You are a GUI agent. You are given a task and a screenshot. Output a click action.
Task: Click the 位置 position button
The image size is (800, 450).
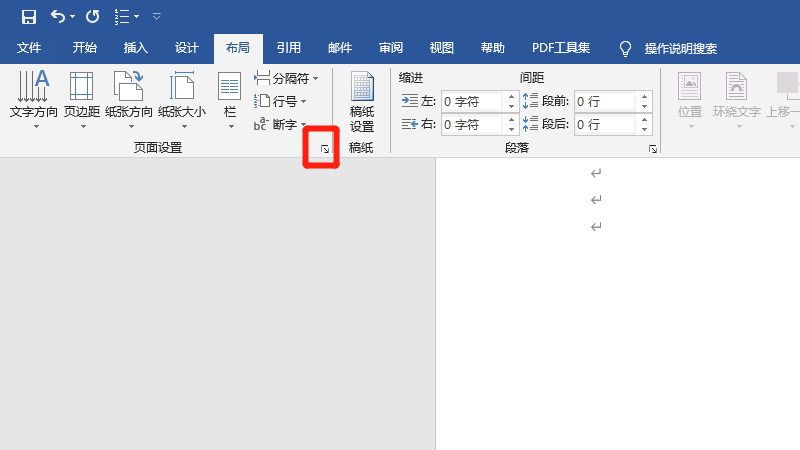(x=690, y=100)
